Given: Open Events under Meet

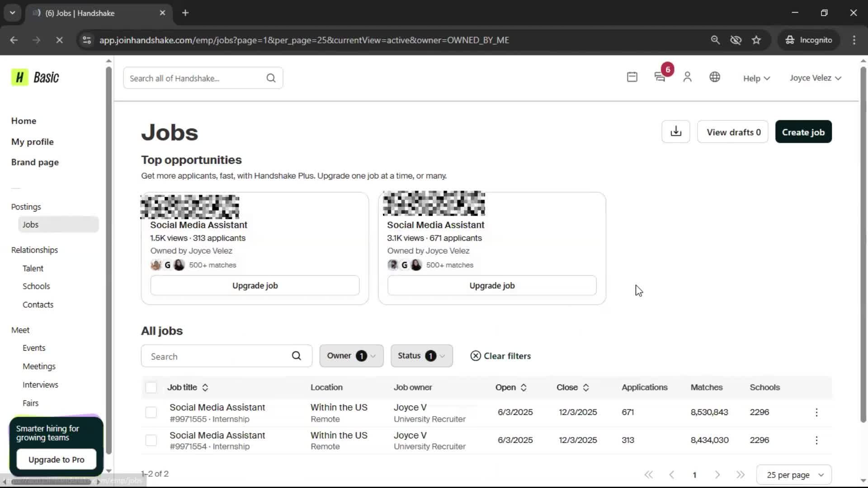Looking at the screenshot, I should 34,348.
